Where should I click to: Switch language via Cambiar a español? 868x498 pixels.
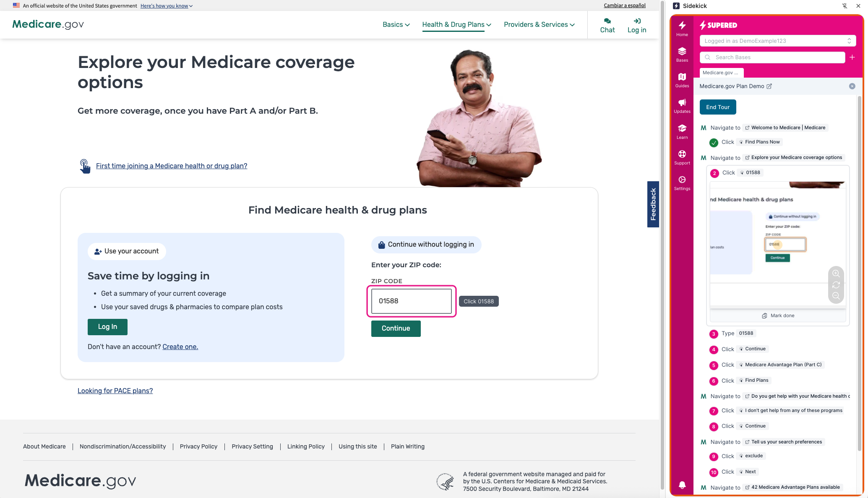point(625,5)
